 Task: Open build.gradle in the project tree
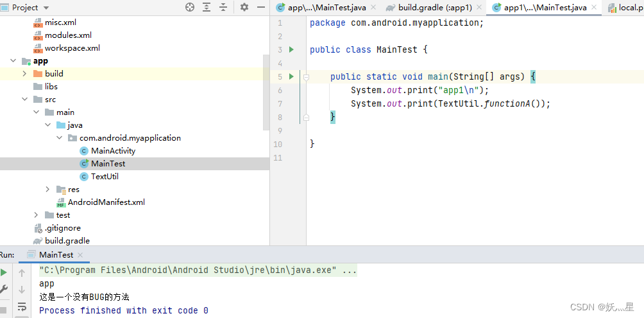pos(67,241)
